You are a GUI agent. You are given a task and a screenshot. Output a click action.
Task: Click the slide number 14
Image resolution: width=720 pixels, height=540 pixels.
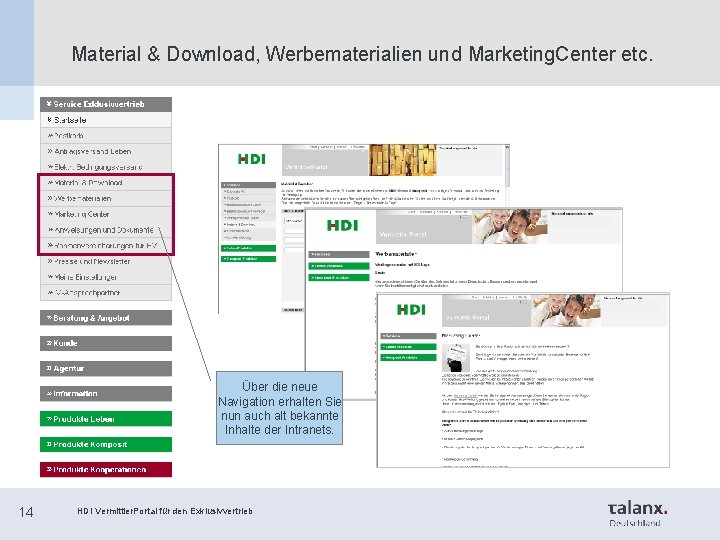(26, 512)
